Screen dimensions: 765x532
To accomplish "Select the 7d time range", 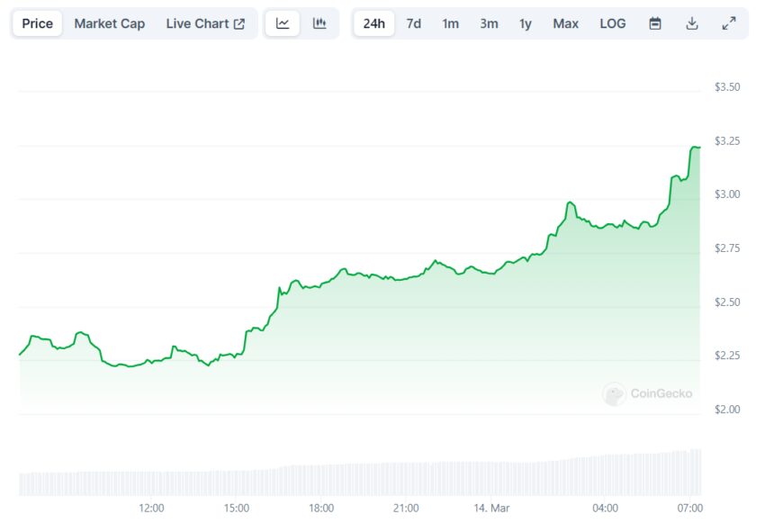I will click(413, 23).
